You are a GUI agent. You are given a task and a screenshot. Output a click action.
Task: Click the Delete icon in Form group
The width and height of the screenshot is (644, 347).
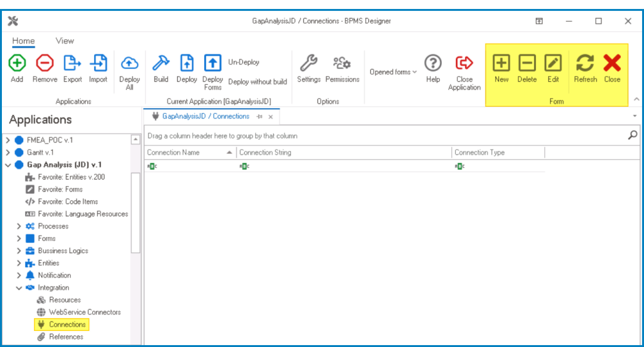click(527, 63)
